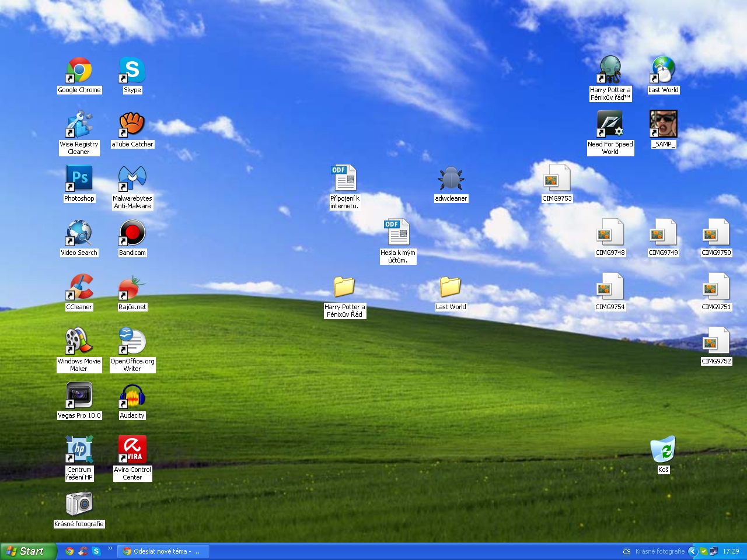Select Malwarebytes Anti-Malware shortcut
747x560 pixels.
coord(132,178)
